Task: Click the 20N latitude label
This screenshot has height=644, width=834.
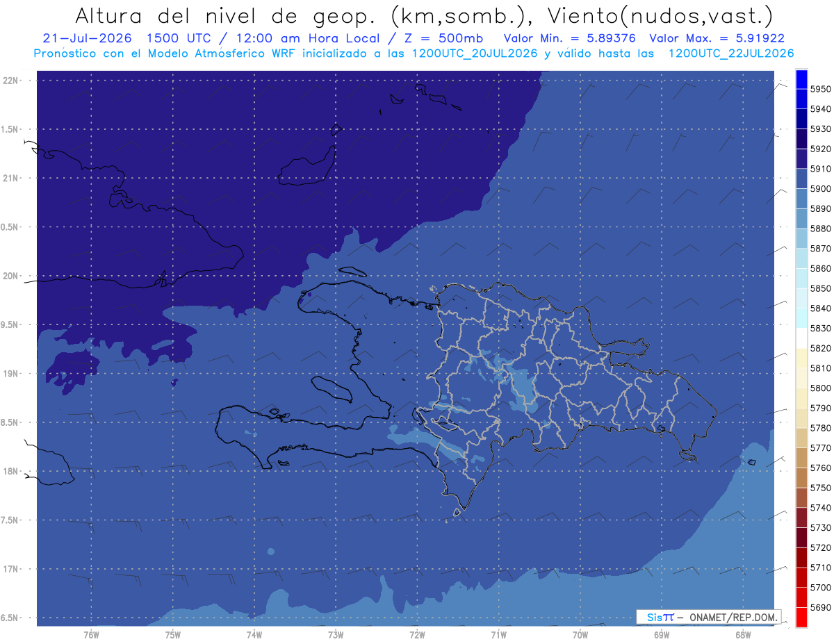Action: (10, 276)
